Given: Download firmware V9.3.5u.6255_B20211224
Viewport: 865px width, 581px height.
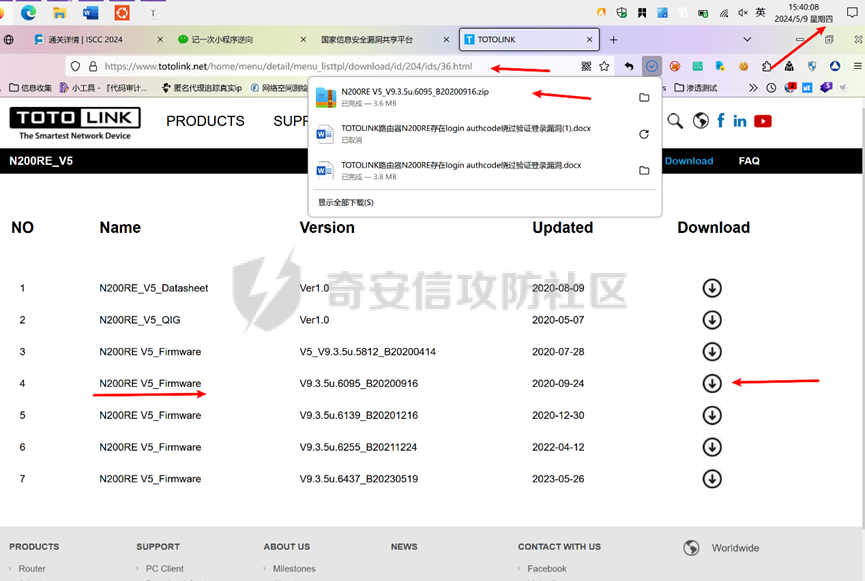Looking at the screenshot, I should (x=712, y=447).
